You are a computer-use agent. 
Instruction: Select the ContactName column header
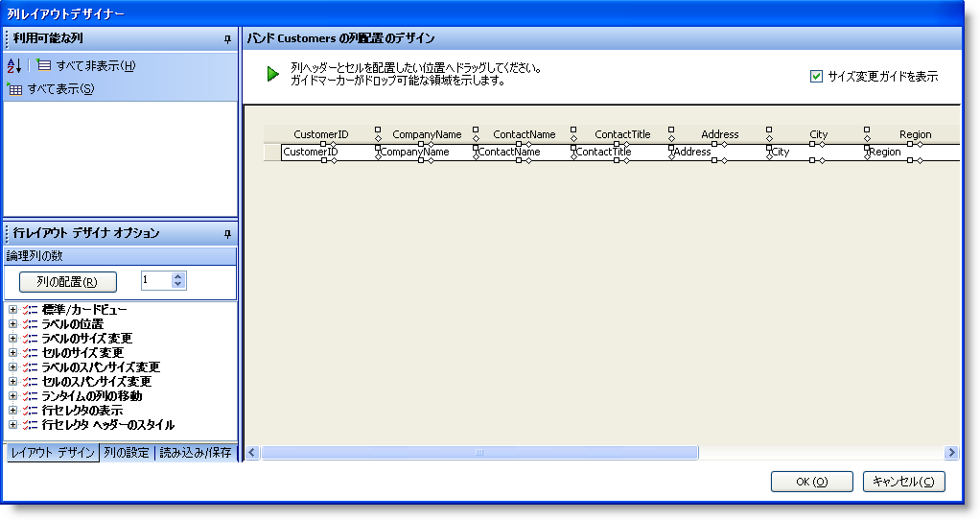pos(525,134)
